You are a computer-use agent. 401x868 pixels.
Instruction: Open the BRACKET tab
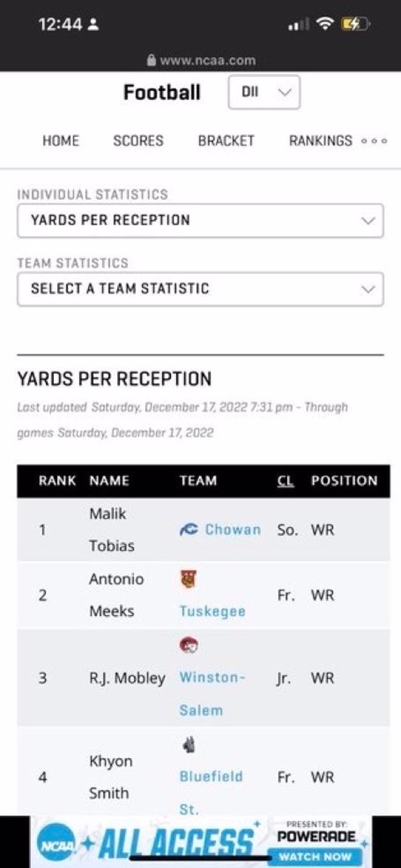pos(226,141)
